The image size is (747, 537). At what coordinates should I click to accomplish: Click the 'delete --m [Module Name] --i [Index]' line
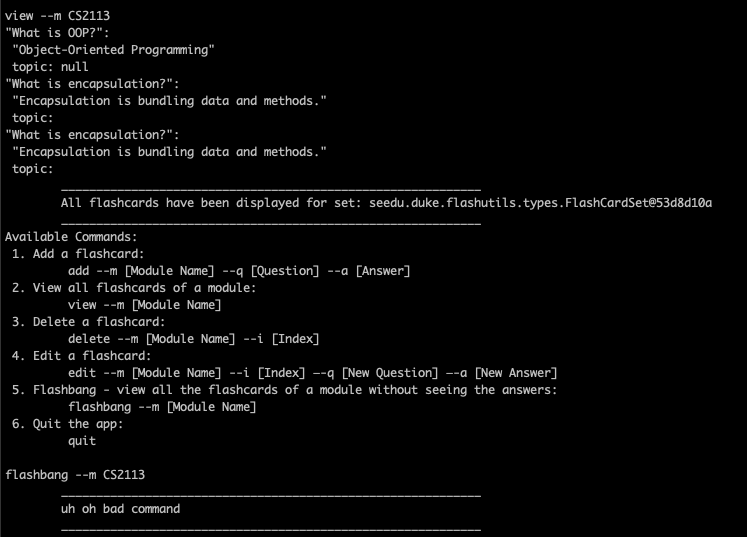click(x=193, y=339)
